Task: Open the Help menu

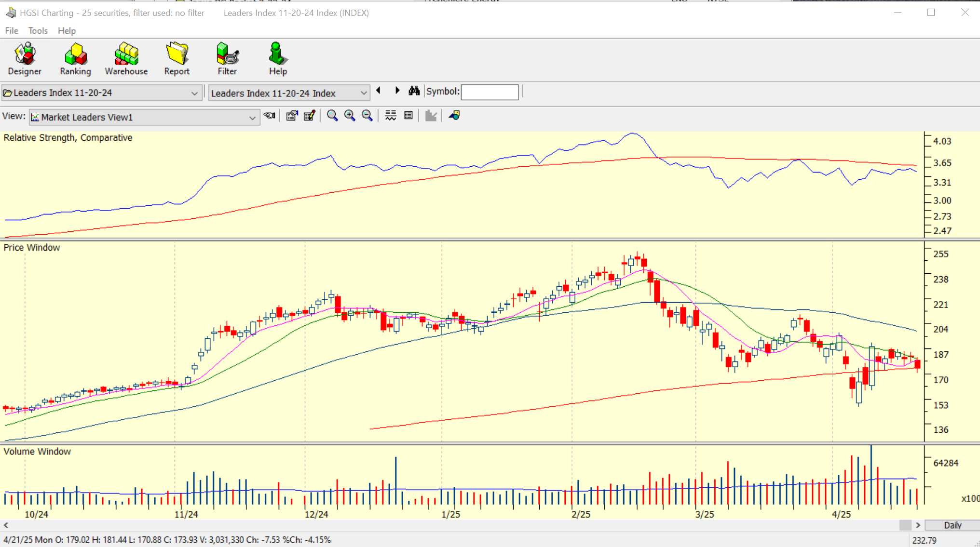Action: pos(67,30)
